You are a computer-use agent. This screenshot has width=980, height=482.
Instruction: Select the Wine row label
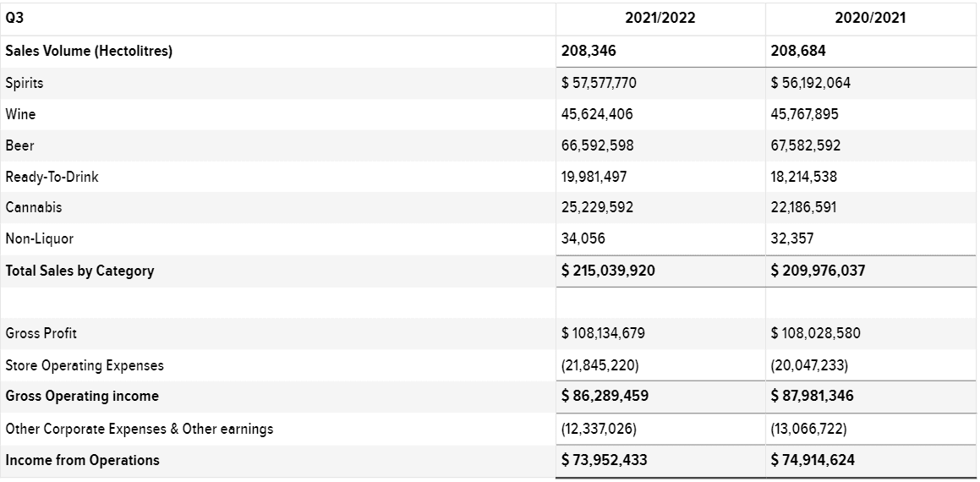point(20,114)
